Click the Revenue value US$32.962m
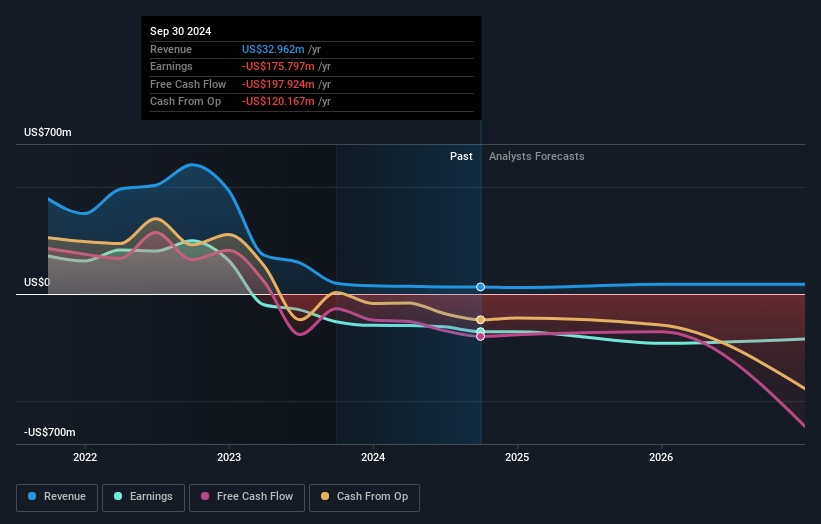This screenshot has width=821, height=524. [x=273, y=49]
